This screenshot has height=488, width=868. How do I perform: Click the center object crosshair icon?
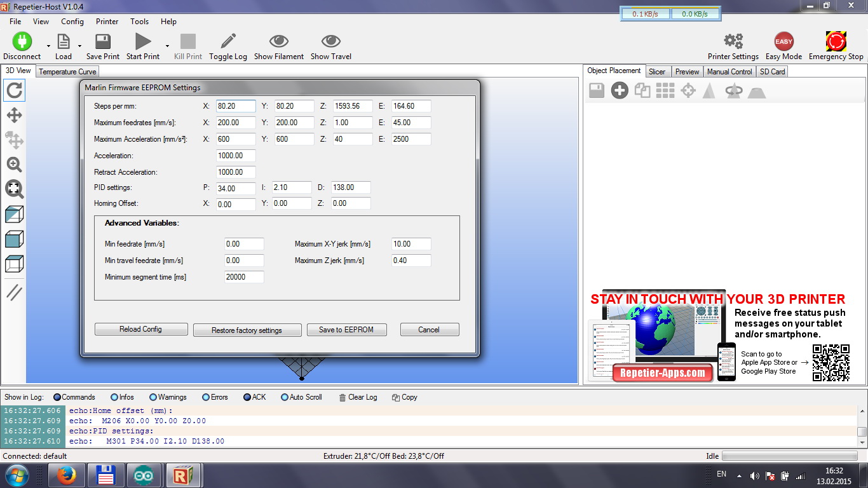[x=688, y=91]
